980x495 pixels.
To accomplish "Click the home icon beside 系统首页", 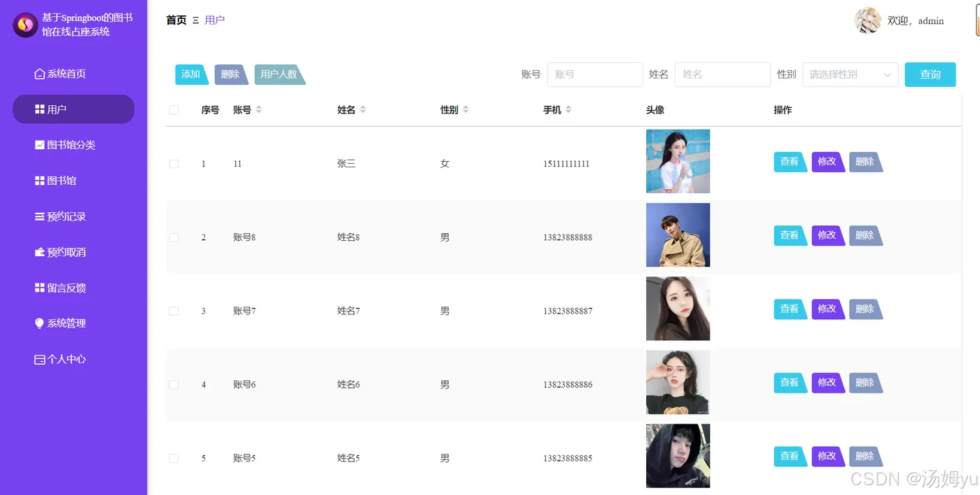I will click(40, 74).
